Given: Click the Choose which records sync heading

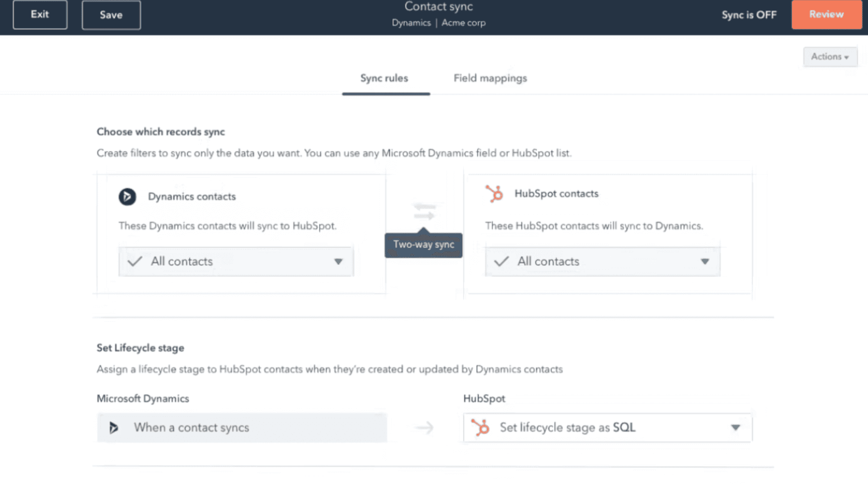Looking at the screenshot, I should tap(160, 132).
